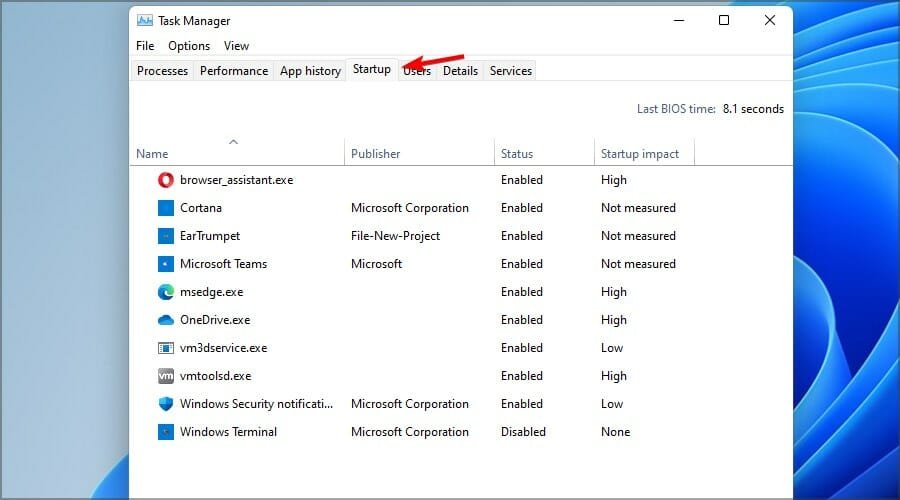Switch to the Services tab
900x500 pixels.
point(510,71)
